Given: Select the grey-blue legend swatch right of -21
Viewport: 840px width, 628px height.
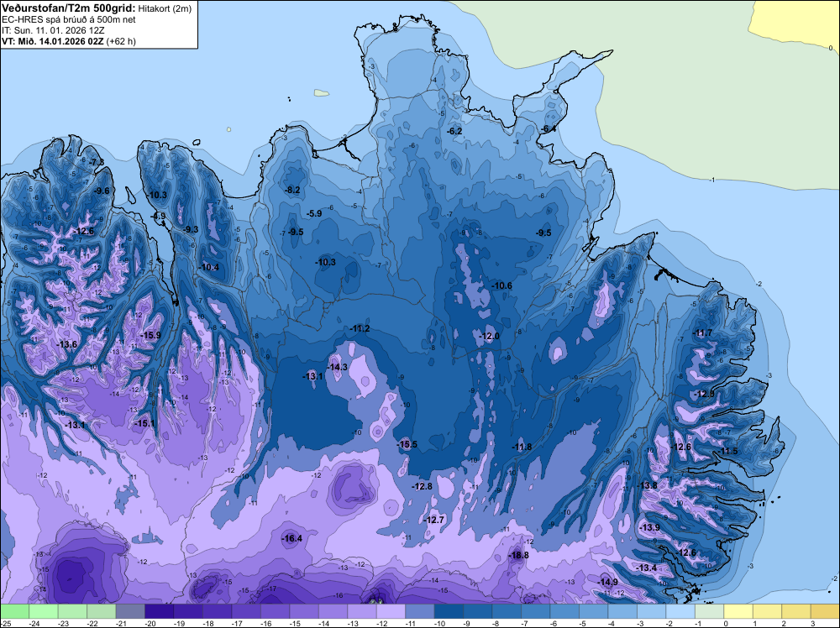Looking at the screenshot, I should pyautogui.click(x=130, y=611).
